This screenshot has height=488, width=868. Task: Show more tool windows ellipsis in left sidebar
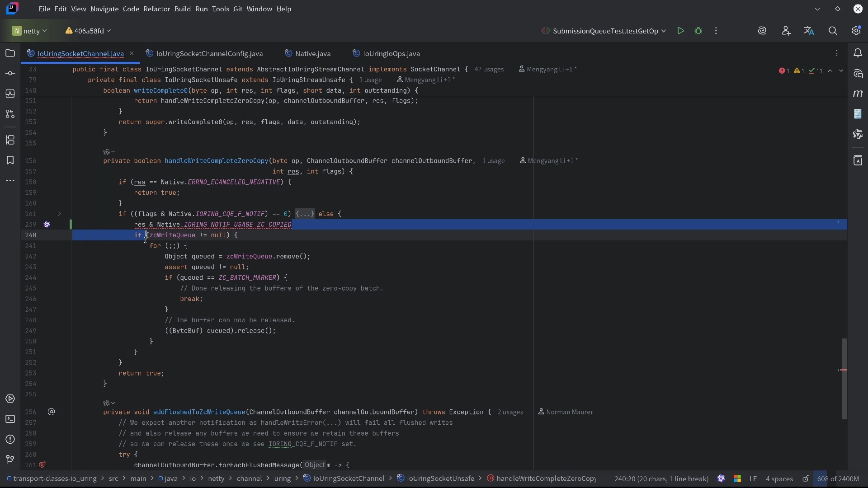pos(10,180)
